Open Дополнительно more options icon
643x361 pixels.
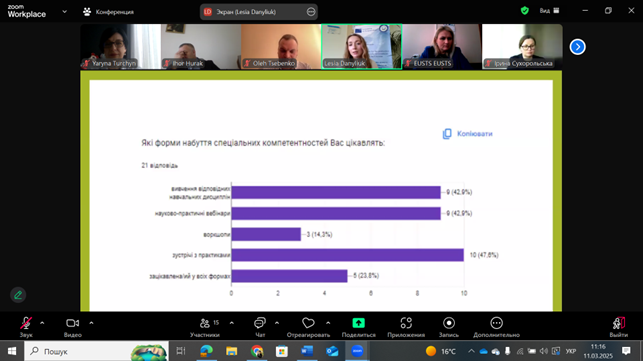pos(496,323)
